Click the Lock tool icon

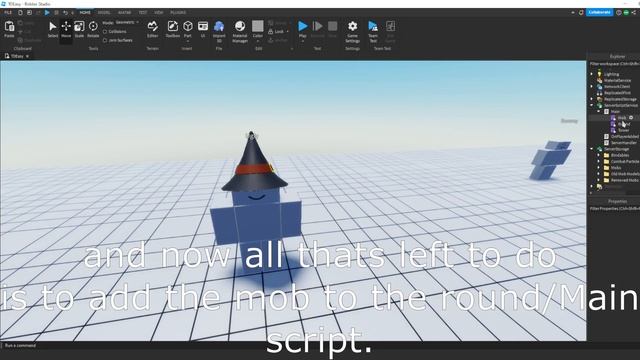tap(271, 31)
